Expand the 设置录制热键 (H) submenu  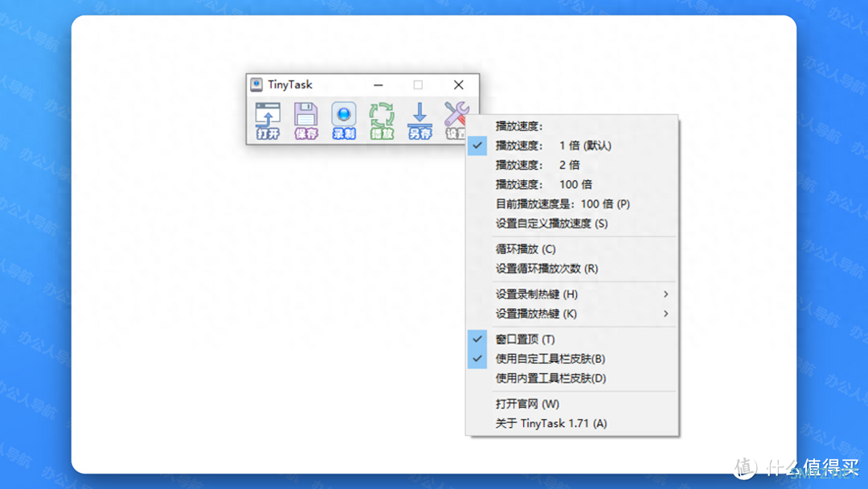[572, 294]
